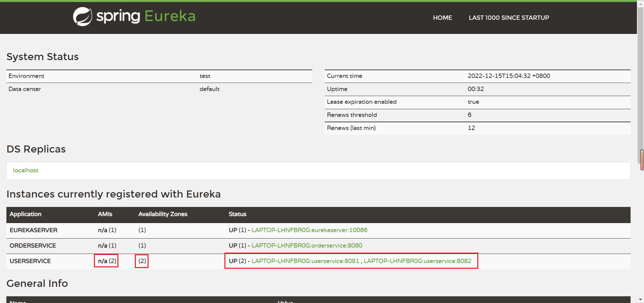
Task: Click the Environment value showing test
Action: point(205,76)
